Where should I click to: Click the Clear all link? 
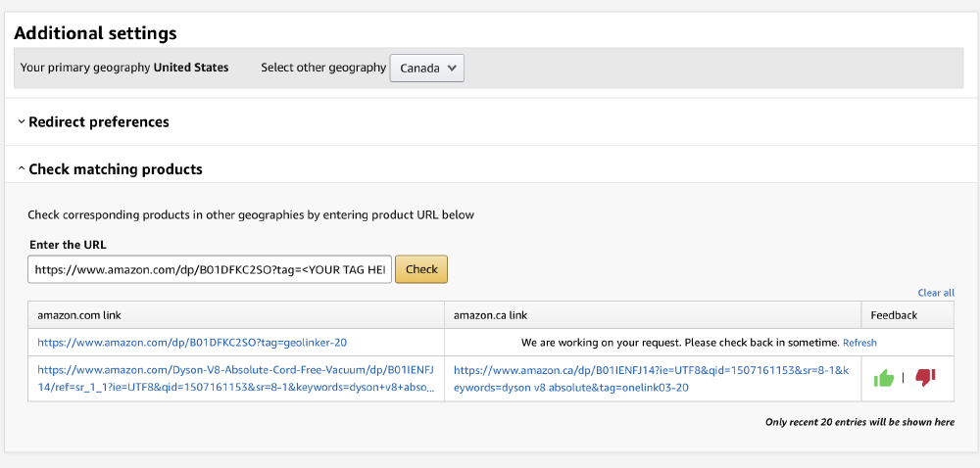[x=935, y=293]
